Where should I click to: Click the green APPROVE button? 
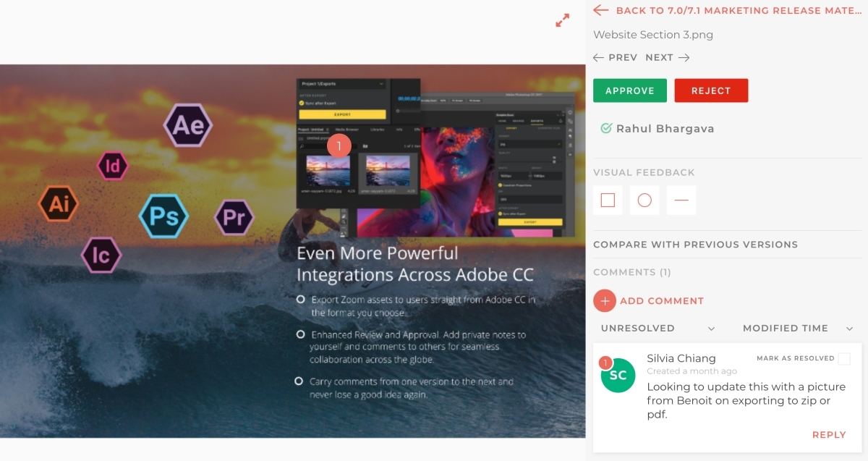pos(630,90)
